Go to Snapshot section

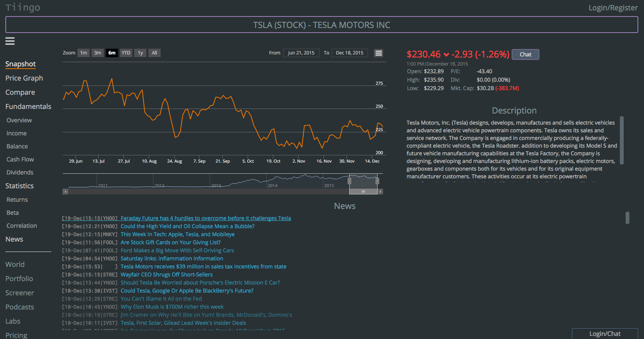click(20, 64)
